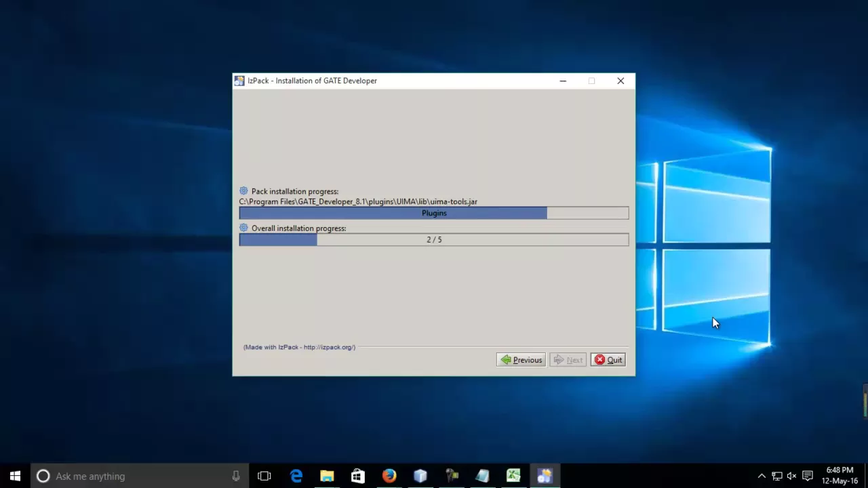Screen dimensions: 868x488
Task: Open the Windows Start menu
Action: pyautogui.click(x=15, y=476)
